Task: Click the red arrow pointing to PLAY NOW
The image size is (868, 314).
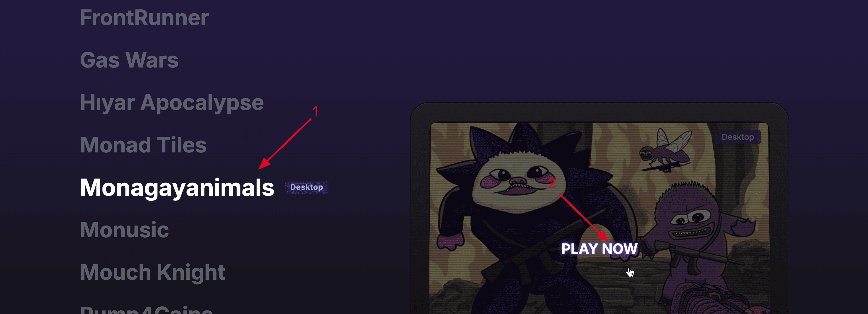Action: [584, 217]
